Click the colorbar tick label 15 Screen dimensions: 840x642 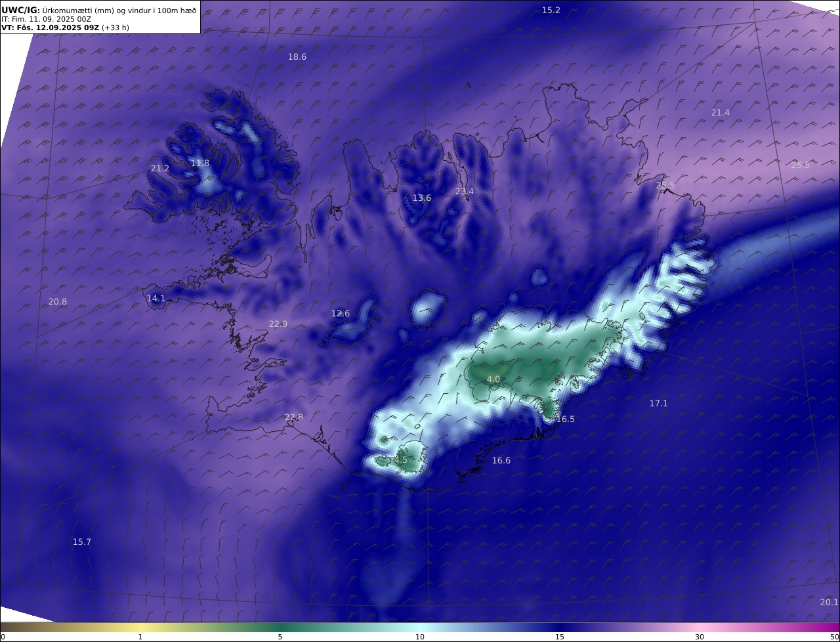click(x=560, y=637)
